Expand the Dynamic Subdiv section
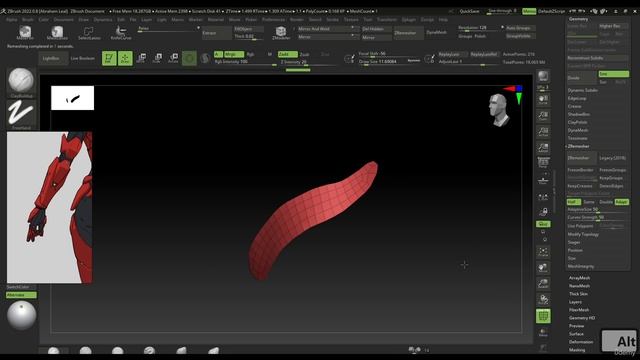Viewport: 640px width, 360px height. 582,90
